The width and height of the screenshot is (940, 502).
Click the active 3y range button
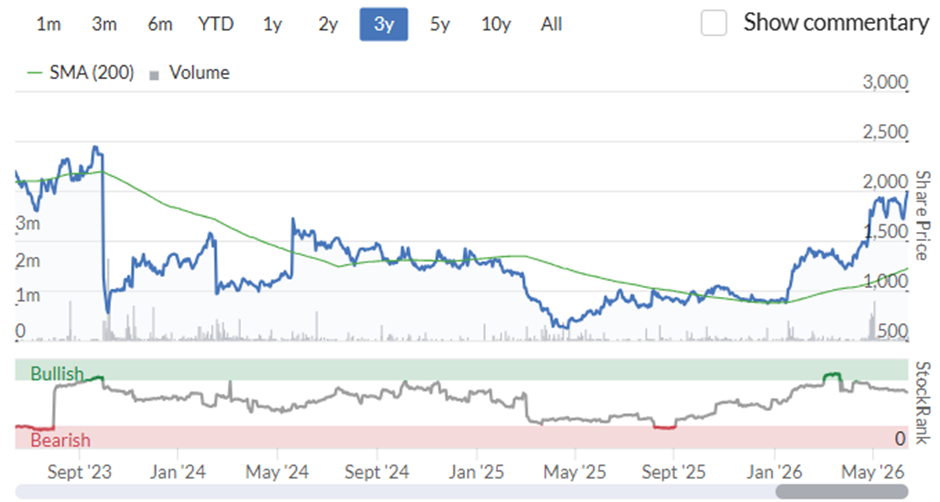point(384,25)
